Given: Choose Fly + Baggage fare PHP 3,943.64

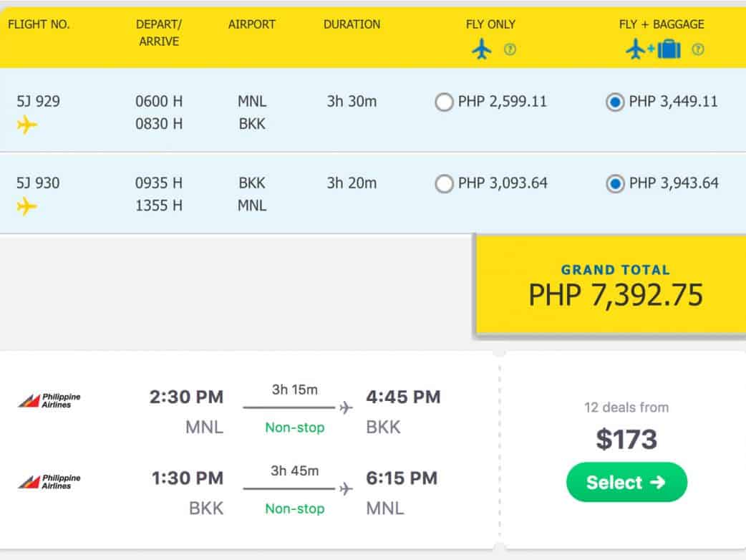Looking at the screenshot, I should (614, 184).
